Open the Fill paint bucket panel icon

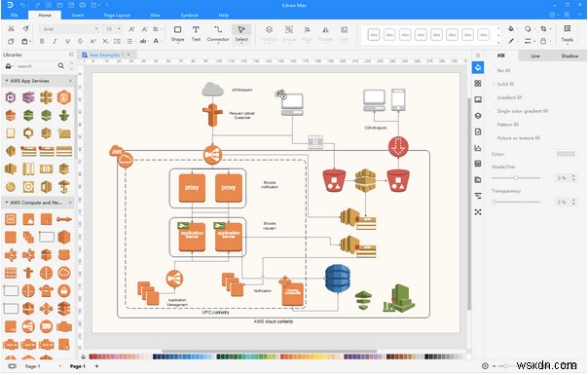tap(478, 68)
